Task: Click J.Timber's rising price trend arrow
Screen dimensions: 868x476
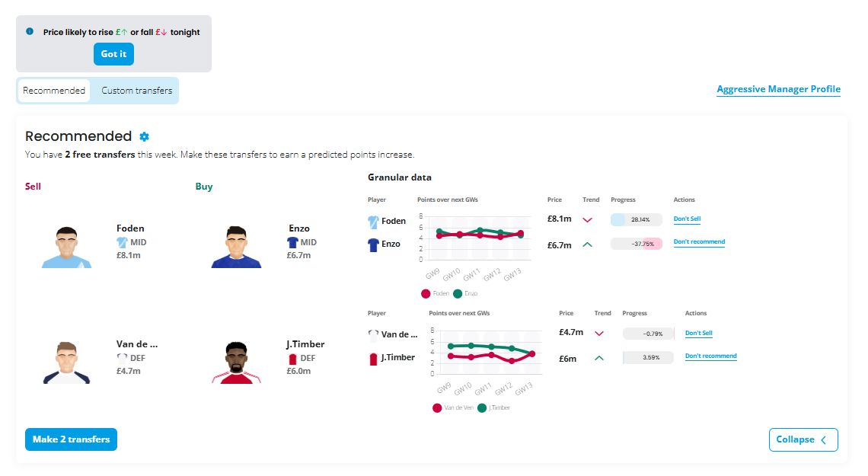Action: (598, 357)
